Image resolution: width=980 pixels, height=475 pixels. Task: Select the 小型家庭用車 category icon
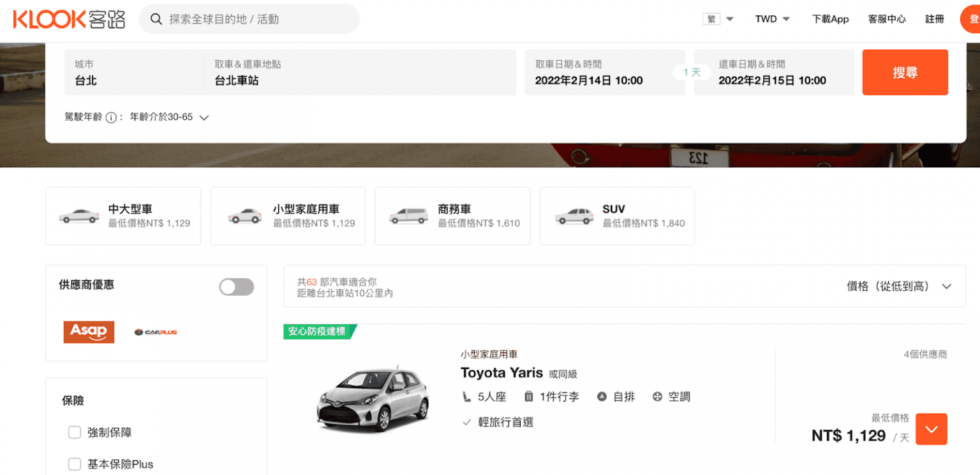pos(243,216)
